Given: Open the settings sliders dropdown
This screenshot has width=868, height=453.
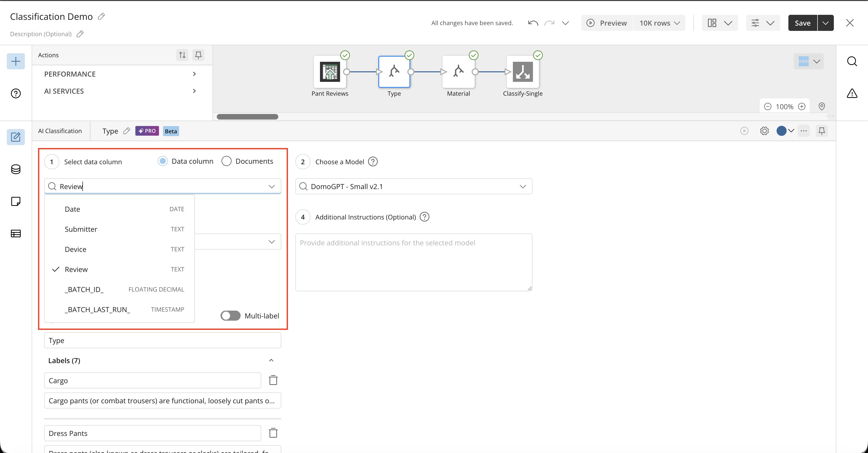Looking at the screenshot, I should click(763, 23).
